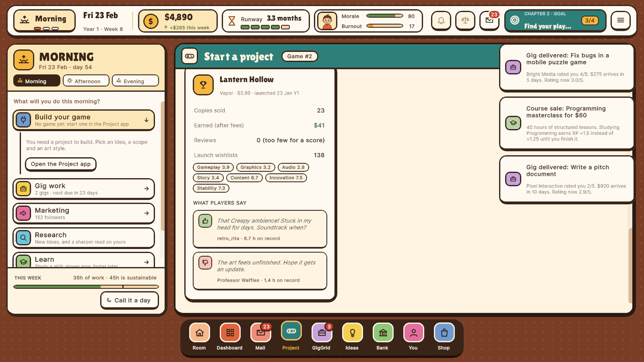Click the activity list scrollbar
The width and height of the screenshot is (644, 362).
(163, 166)
